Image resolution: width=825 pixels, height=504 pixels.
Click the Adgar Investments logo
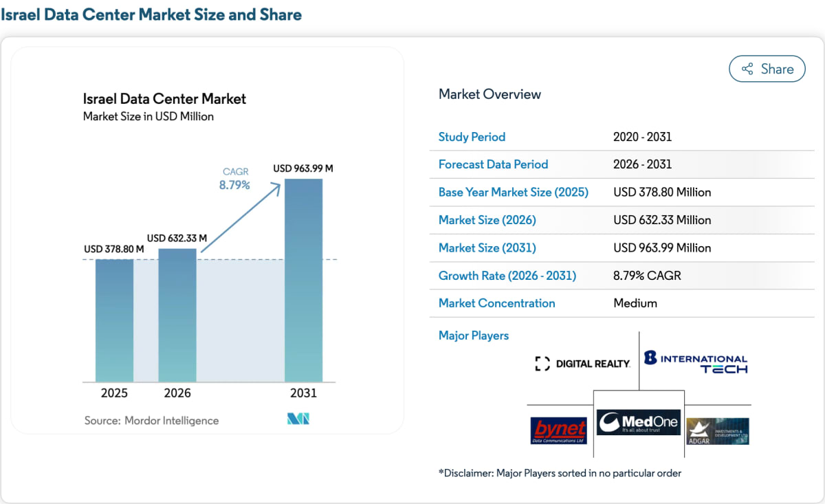[718, 430]
